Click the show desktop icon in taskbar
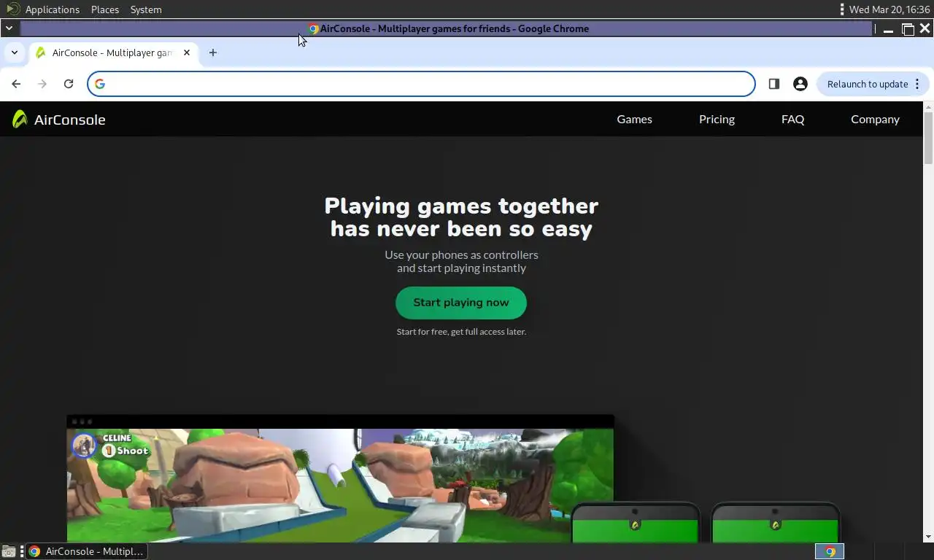 9,551
